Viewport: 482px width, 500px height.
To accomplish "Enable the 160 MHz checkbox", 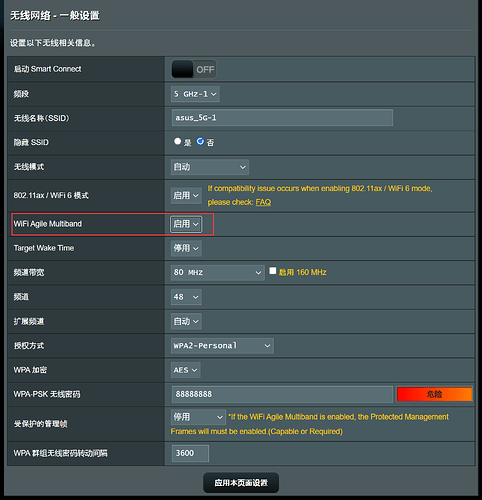I will click(x=273, y=271).
